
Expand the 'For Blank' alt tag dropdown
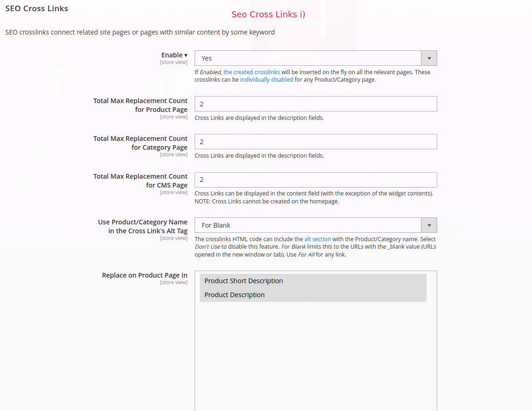(308, 225)
